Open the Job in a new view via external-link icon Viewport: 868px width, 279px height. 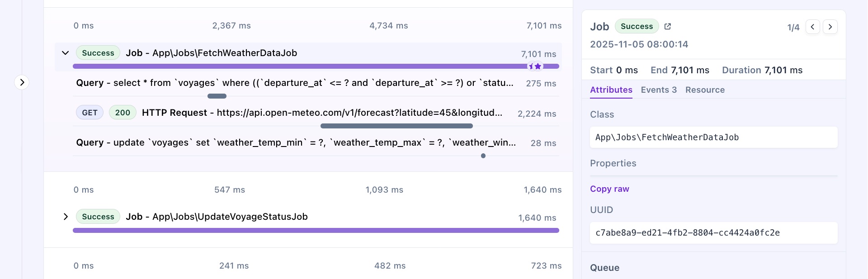point(668,26)
